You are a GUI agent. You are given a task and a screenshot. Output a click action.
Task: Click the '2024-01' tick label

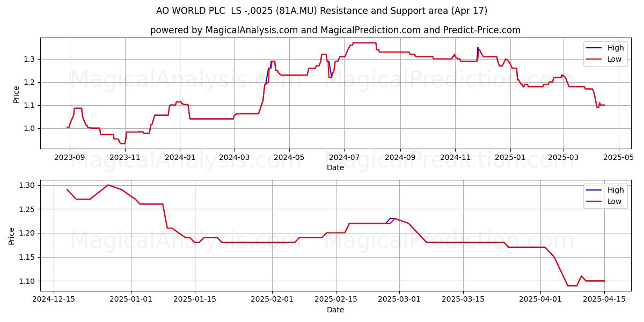coord(179,157)
